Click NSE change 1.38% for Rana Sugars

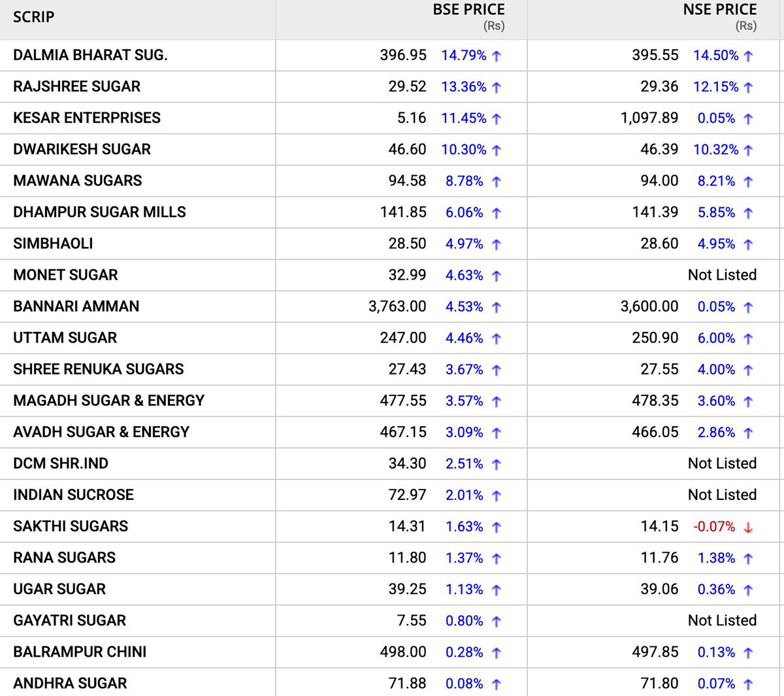tap(717, 557)
